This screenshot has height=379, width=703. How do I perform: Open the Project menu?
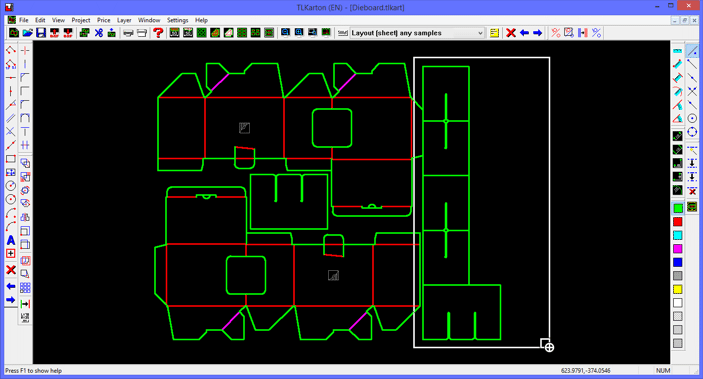pyautogui.click(x=81, y=20)
